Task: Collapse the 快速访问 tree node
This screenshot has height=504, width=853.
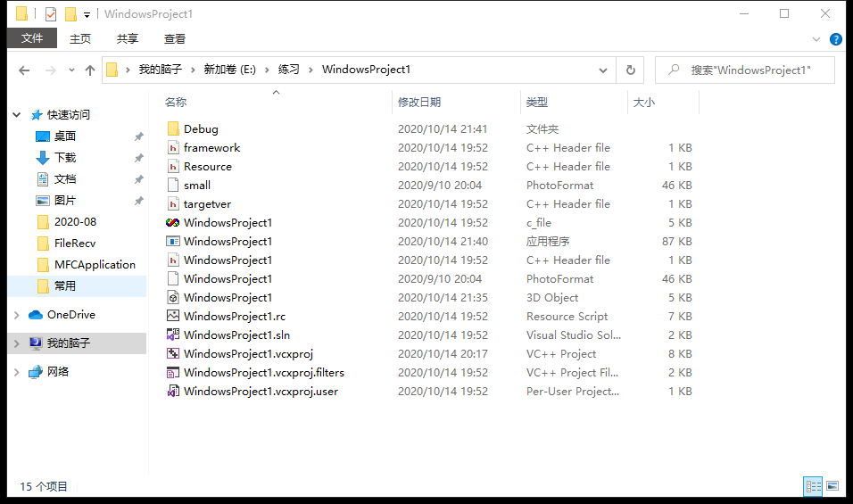Action: click(x=17, y=115)
